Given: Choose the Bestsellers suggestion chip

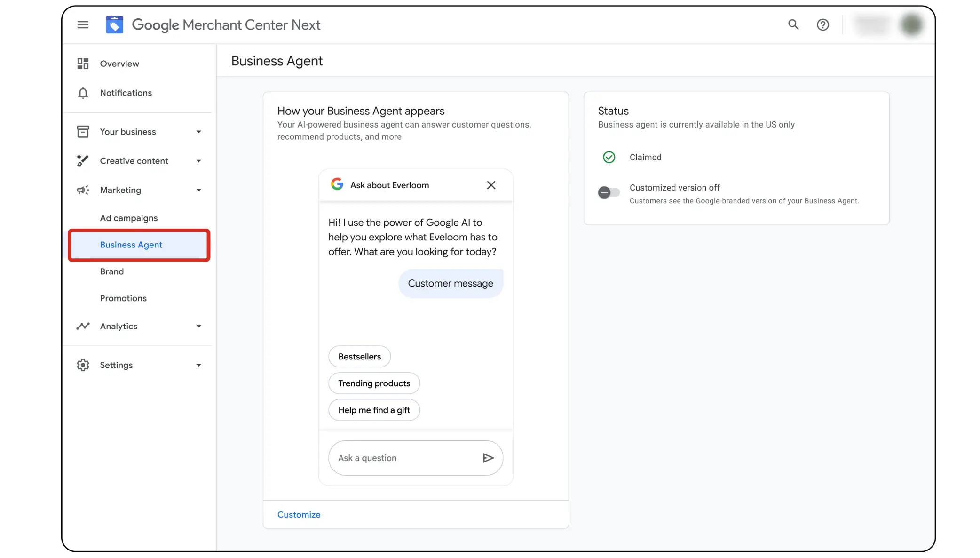Looking at the screenshot, I should (x=359, y=357).
